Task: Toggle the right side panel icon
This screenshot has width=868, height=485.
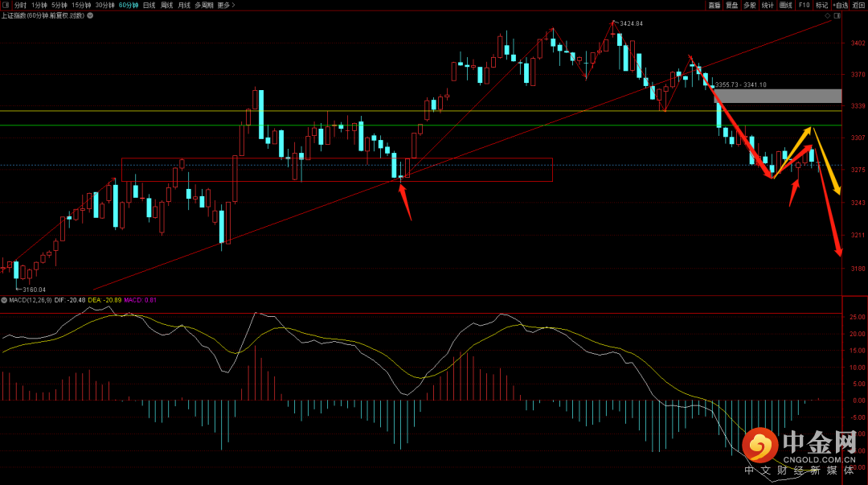Action: (x=837, y=15)
